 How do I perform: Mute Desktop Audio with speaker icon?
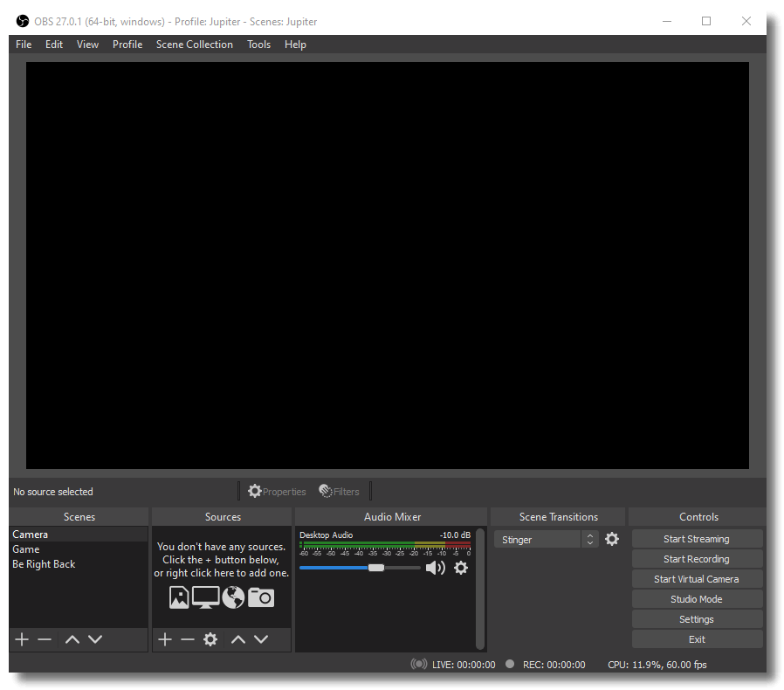tap(435, 568)
